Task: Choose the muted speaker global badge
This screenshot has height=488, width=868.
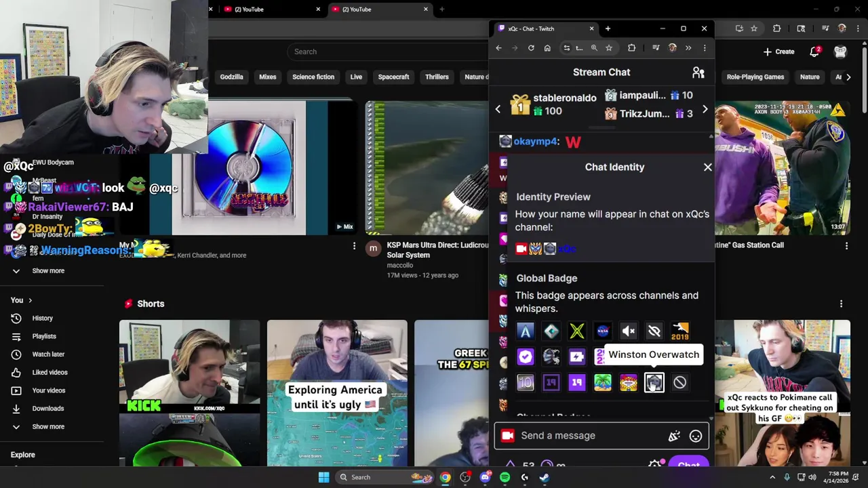Action: point(629,331)
